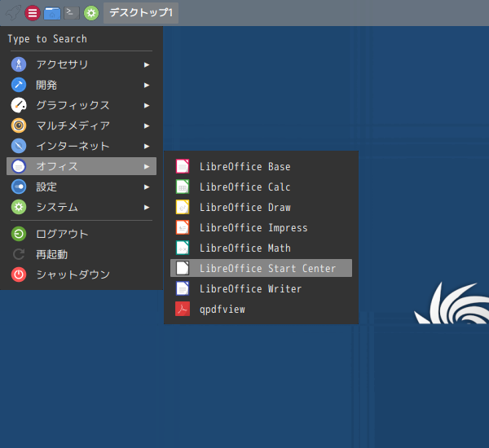Open the file manager folder icon

point(52,13)
